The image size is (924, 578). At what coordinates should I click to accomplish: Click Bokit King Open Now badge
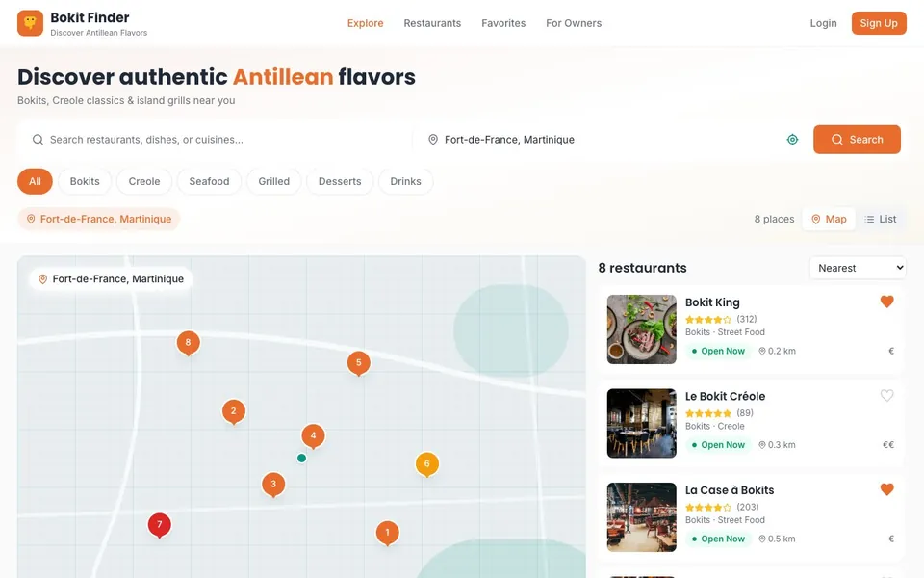(x=718, y=351)
